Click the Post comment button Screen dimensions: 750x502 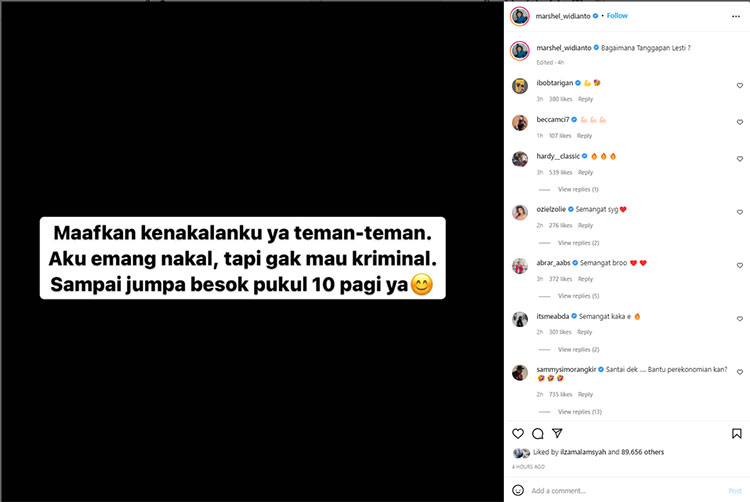[x=735, y=491]
